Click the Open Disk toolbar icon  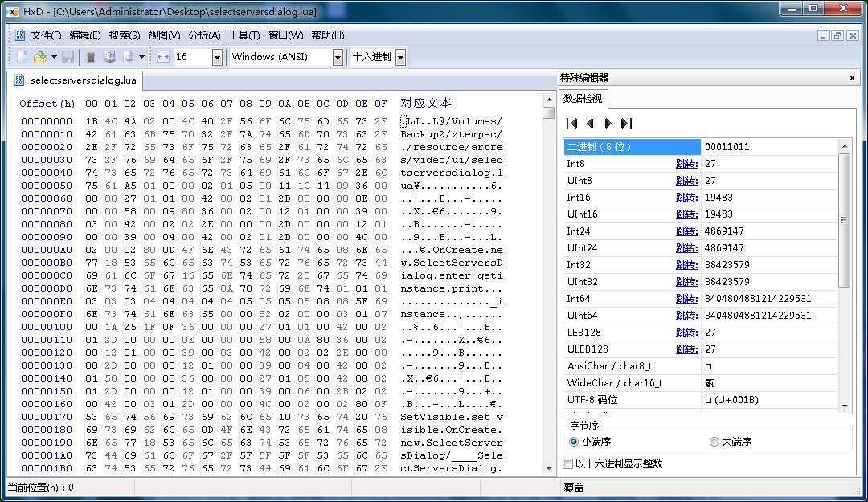click(109, 57)
